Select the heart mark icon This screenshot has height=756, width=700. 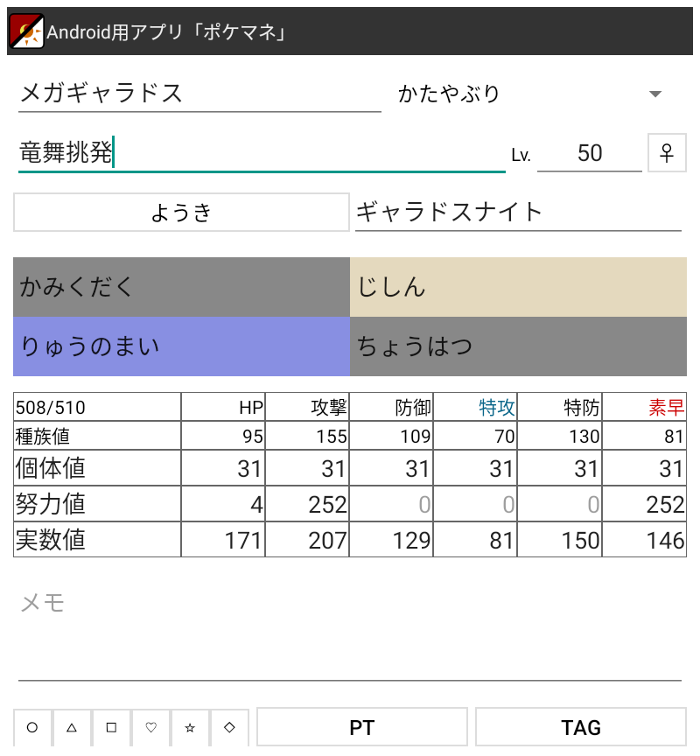click(150, 727)
